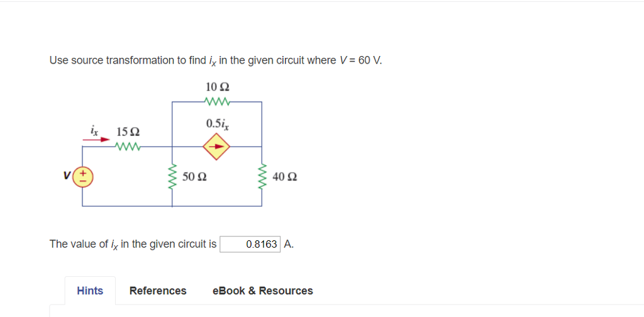Click the dependent current source diamond

click(216, 147)
